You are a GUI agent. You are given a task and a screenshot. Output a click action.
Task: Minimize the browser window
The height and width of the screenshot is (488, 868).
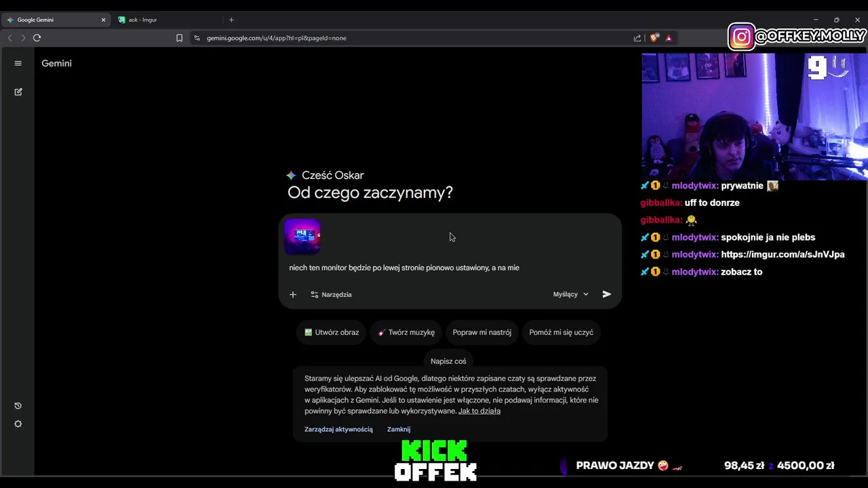pos(816,20)
